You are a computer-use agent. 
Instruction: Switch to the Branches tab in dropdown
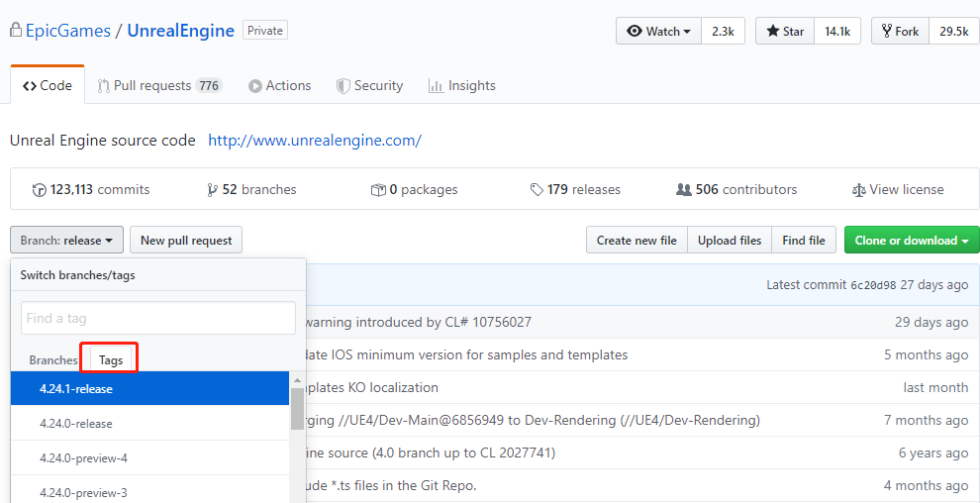coord(53,360)
